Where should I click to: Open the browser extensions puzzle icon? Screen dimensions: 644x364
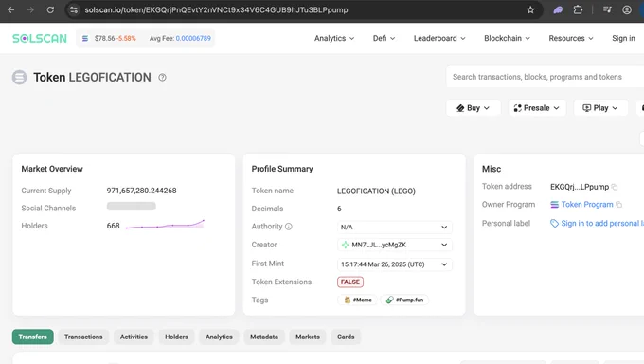click(578, 9)
